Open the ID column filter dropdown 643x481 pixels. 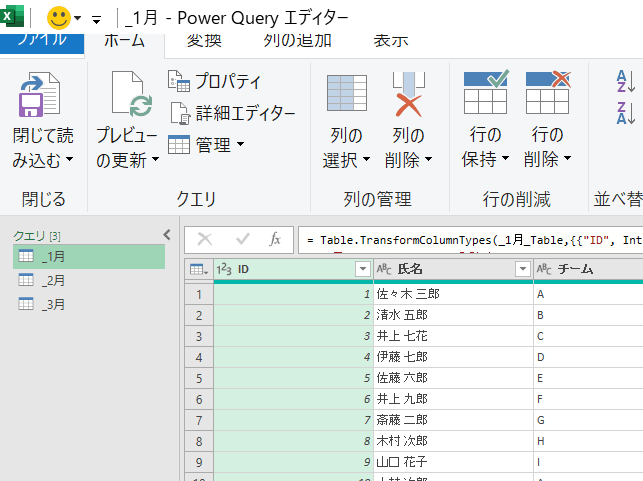(x=363, y=269)
